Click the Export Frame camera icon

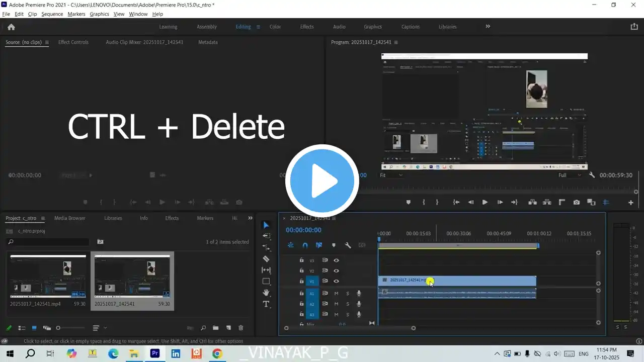[x=577, y=202]
